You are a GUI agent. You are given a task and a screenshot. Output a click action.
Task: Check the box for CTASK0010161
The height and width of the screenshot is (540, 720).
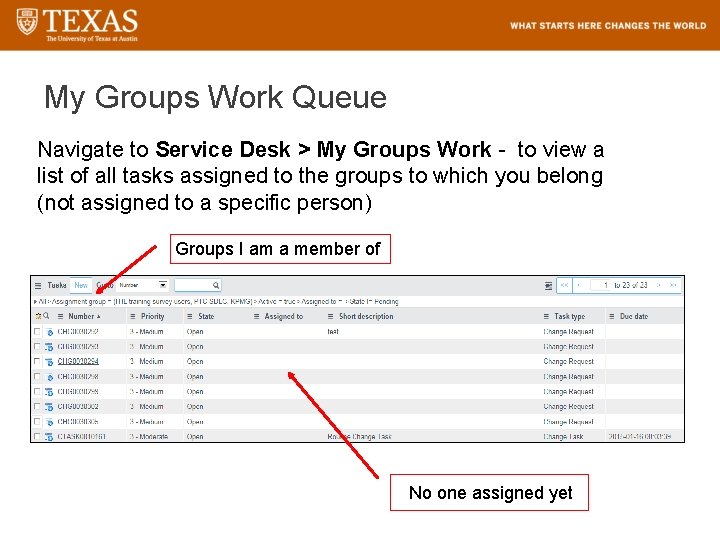click(x=37, y=436)
